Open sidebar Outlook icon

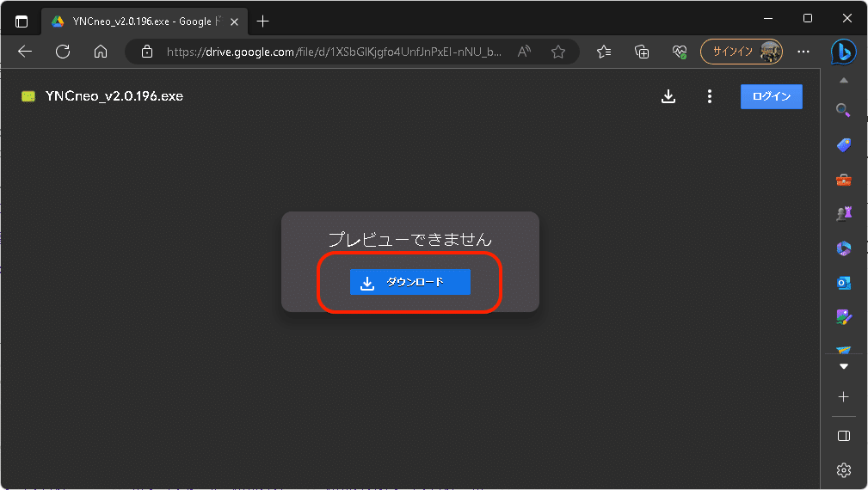843,283
